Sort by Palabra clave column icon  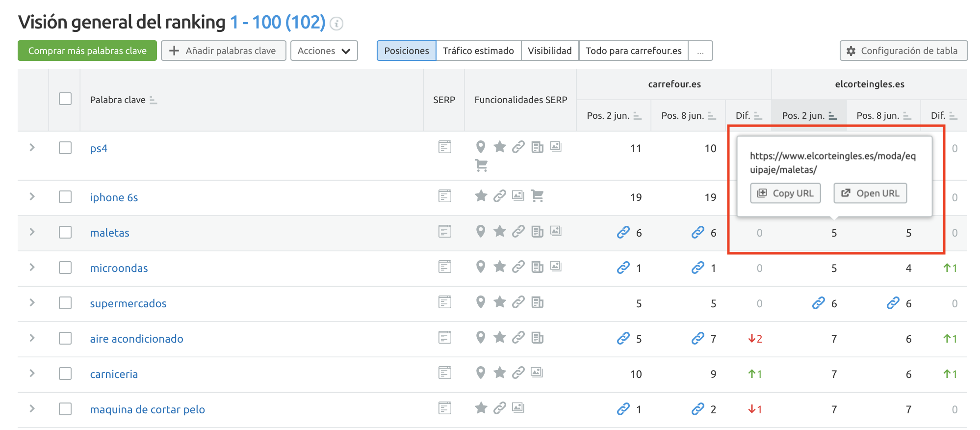(x=153, y=100)
